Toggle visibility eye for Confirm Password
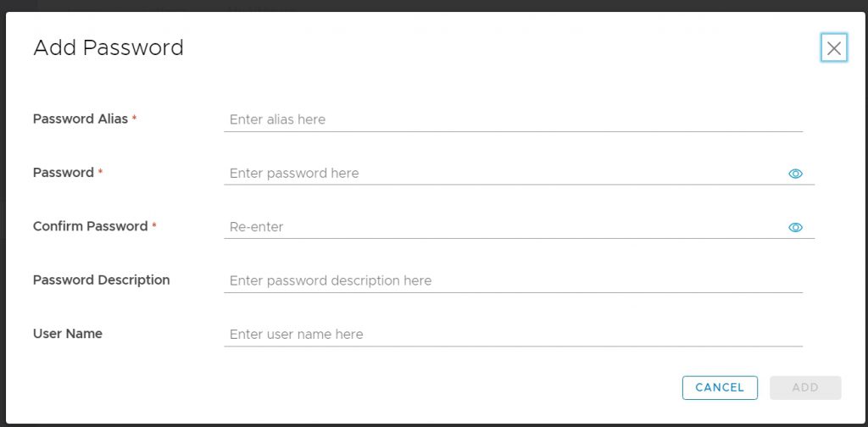Viewport: 868px width, 427px height. (x=795, y=227)
